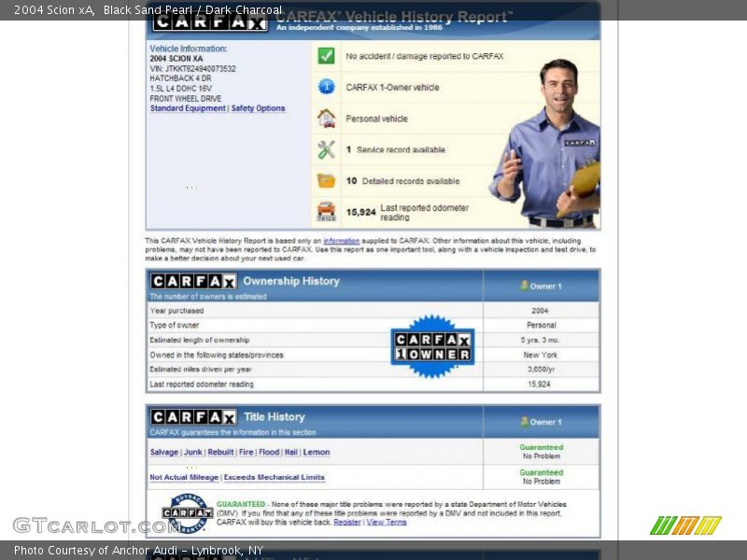The width and height of the screenshot is (747, 560).
Task: Click the Salvage title link
Action: click(x=164, y=453)
